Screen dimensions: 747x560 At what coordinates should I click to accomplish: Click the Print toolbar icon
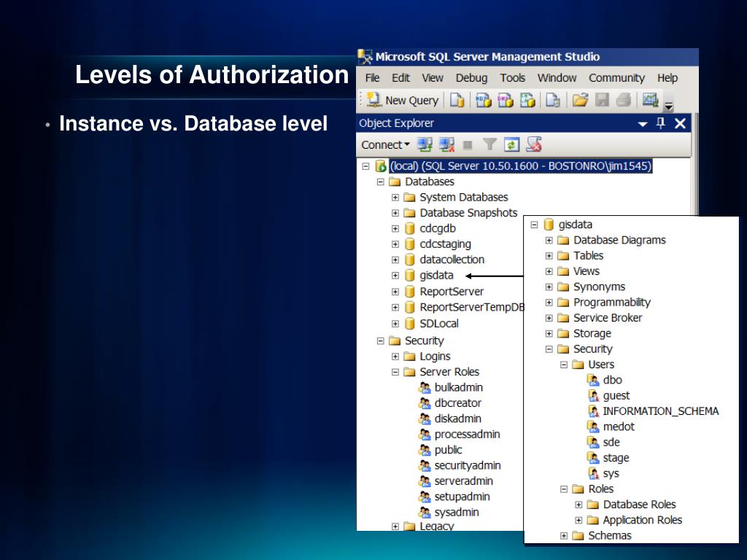pyautogui.click(x=624, y=100)
